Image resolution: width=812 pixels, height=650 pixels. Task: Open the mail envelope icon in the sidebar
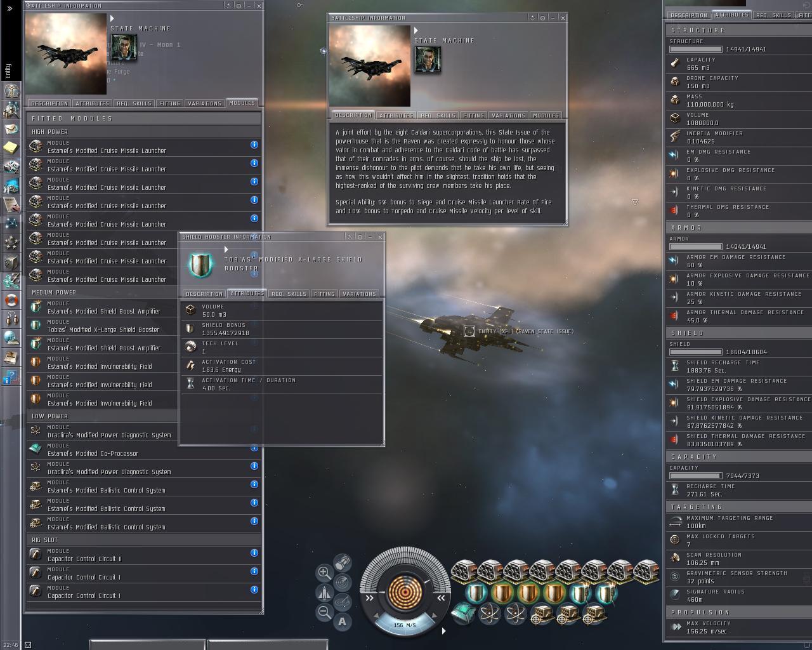11,129
